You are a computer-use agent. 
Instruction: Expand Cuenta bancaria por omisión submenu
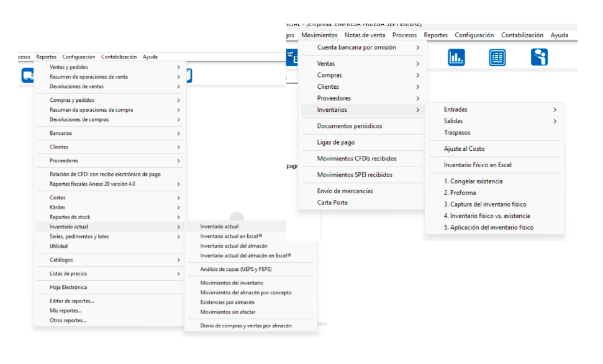click(417, 48)
